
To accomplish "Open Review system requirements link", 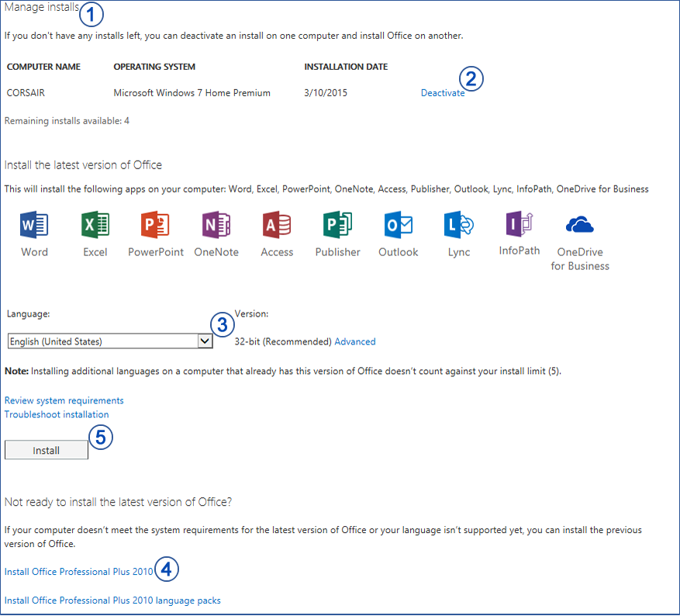I will point(64,400).
